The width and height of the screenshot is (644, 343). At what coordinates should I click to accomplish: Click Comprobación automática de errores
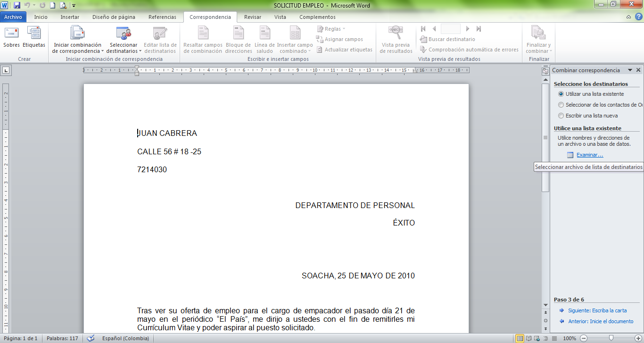[469, 50]
